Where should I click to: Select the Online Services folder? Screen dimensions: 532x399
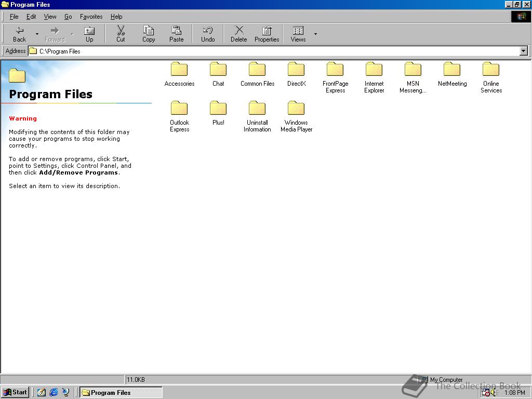click(x=491, y=78)
